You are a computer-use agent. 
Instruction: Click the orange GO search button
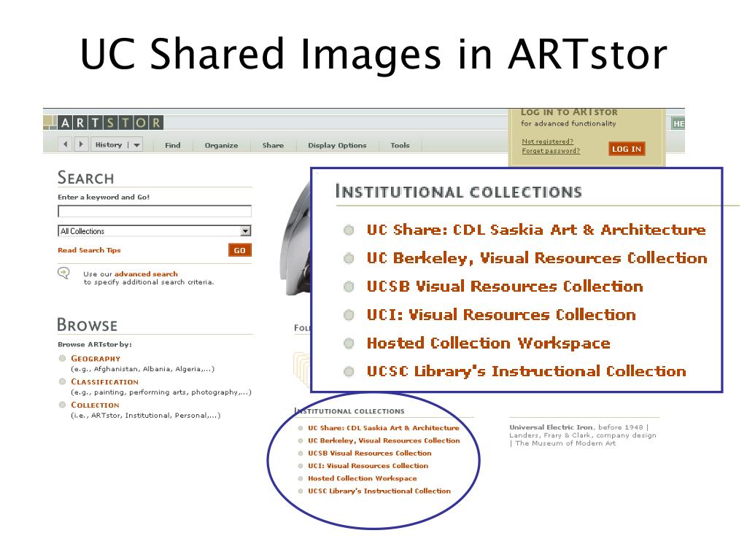click(239, 250)
